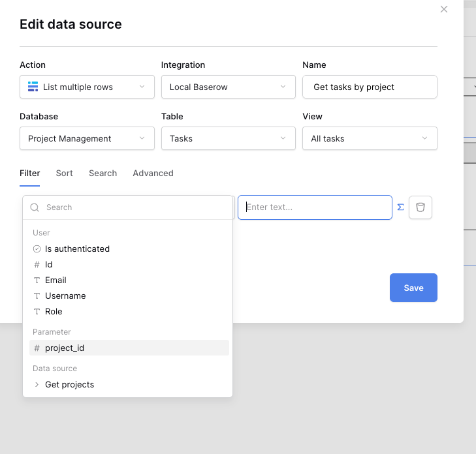Pick the Email user field

pos(56,280)
